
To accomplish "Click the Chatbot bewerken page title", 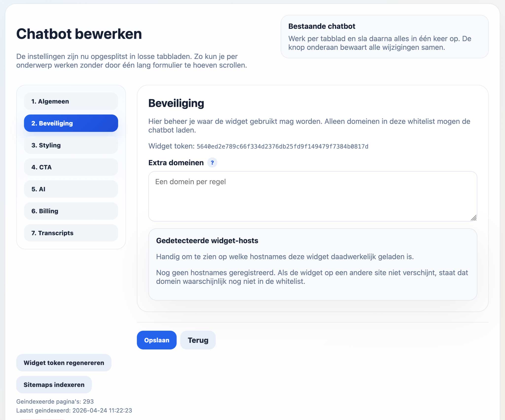I will pos(79,34).
